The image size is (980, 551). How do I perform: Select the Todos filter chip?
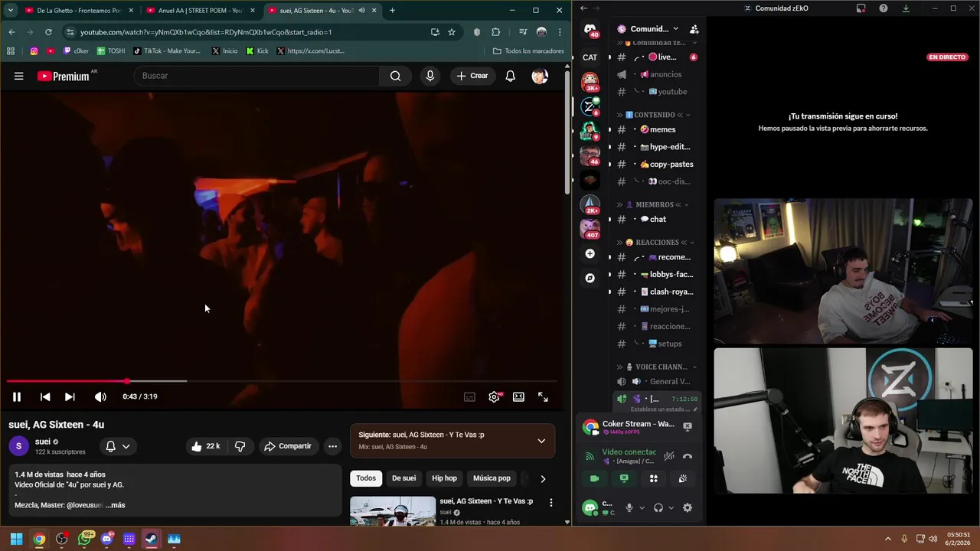tap(366, 478)
